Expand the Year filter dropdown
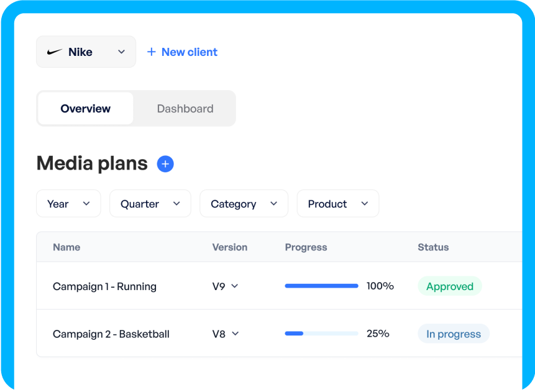The height and width of the screenshot is (392, 535). coord(68,204)
